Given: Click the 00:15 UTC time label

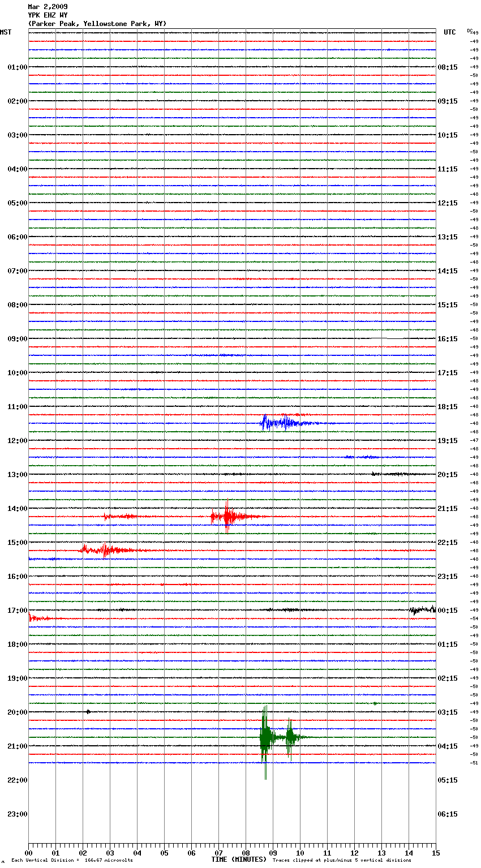Looking at the screenshot, I should click(x=448, y=611).
